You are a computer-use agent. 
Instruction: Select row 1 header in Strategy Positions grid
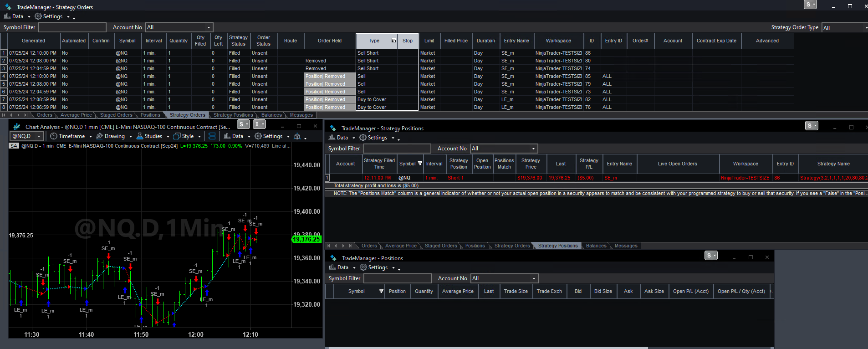click(327, 178)
